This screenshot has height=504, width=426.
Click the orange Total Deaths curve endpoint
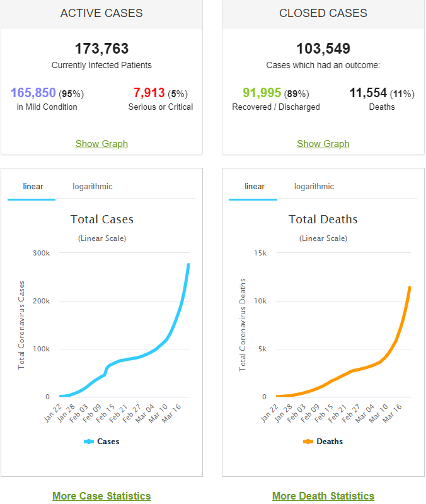(410, 288)
